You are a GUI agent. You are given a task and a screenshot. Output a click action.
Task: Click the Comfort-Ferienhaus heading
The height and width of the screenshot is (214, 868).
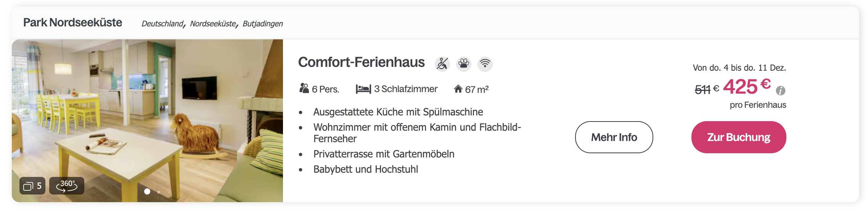(361, 62)
